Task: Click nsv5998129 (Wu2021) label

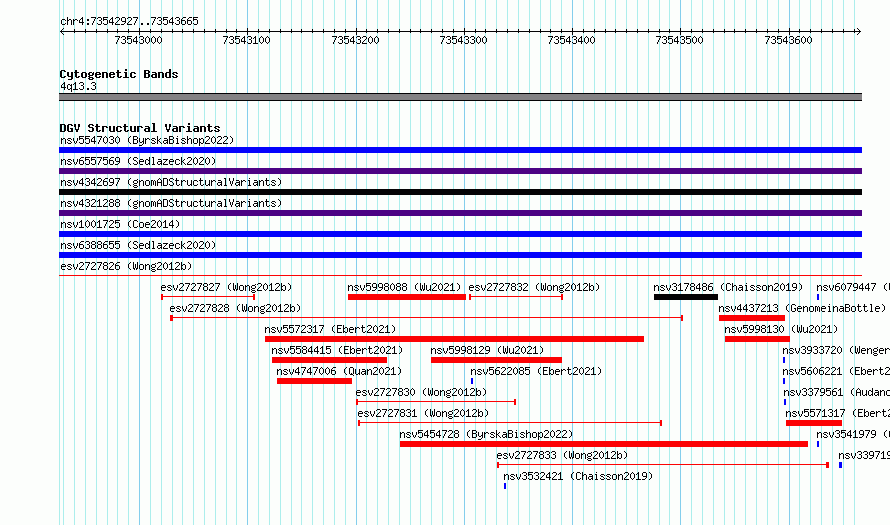Action: pyautogui.click(x=487, y=350)
